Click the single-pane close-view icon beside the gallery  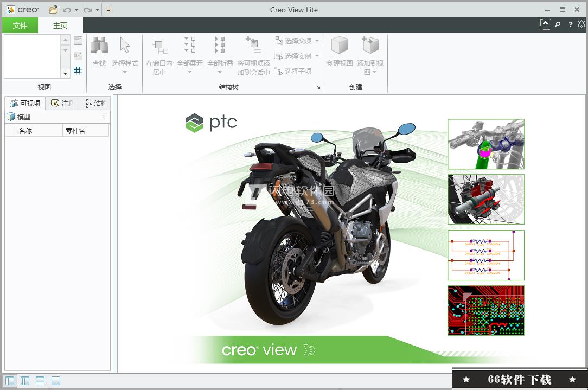[x=78, y=41]
